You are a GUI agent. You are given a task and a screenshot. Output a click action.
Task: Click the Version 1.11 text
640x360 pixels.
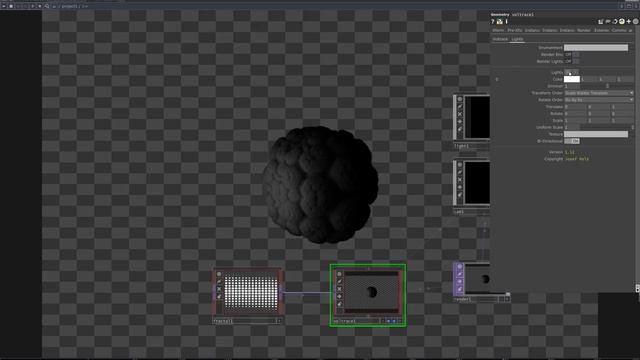(570, 152)
